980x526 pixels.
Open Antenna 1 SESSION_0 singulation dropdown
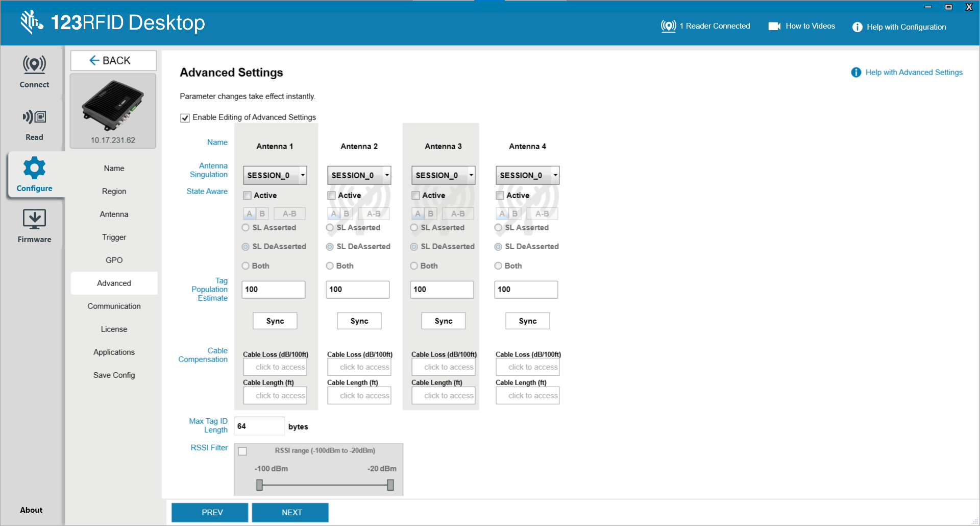click(x=275, y=175)
